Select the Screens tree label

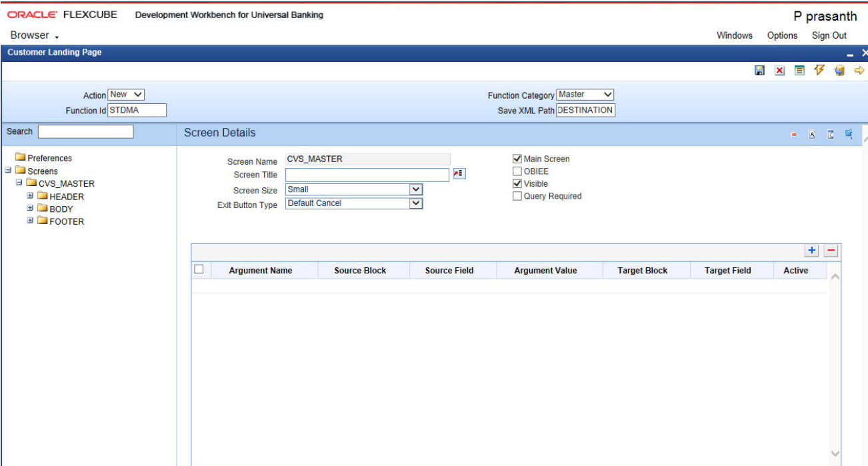43,171
